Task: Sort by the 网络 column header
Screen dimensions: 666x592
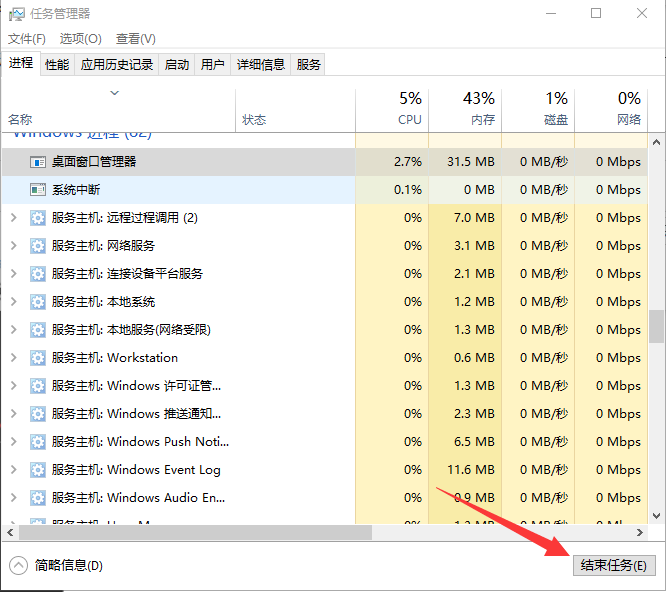Action: click(x=611, y=110)
